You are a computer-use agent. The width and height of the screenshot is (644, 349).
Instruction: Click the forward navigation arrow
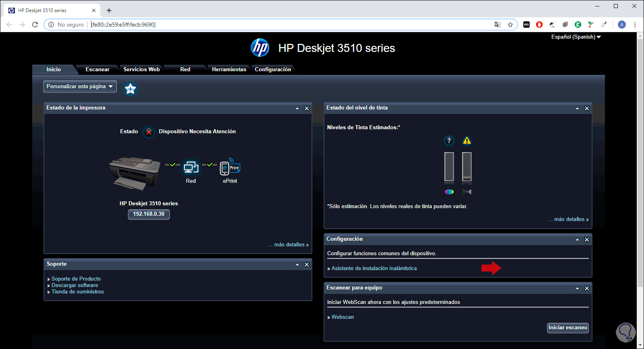point(22,25)
